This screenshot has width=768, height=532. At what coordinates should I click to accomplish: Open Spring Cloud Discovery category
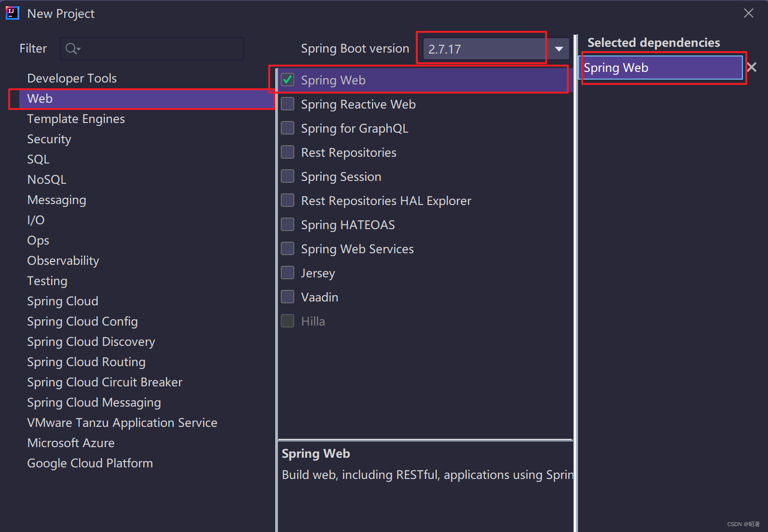click(x=91, y=341)
